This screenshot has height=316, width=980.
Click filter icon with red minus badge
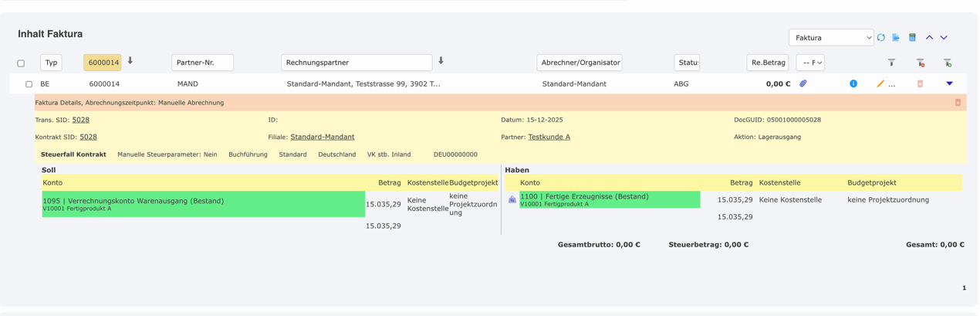click(920, 63)
